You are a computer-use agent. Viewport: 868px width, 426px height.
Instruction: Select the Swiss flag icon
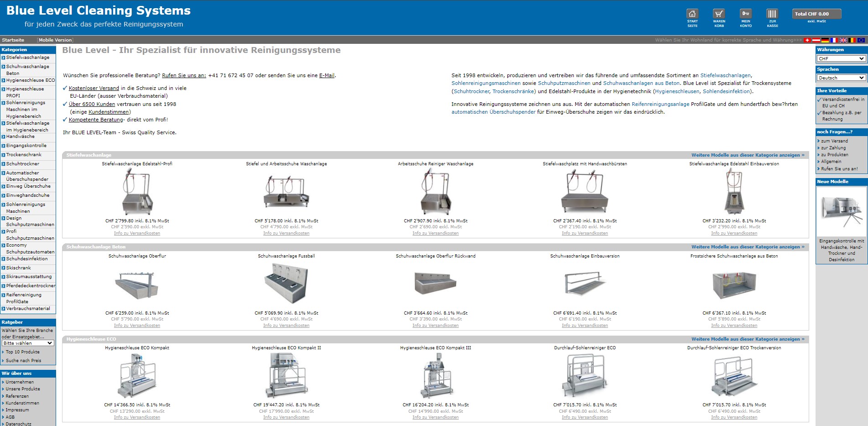[807, 40]
